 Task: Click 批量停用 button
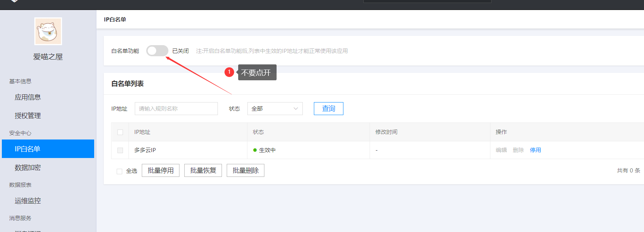(161, 171)
